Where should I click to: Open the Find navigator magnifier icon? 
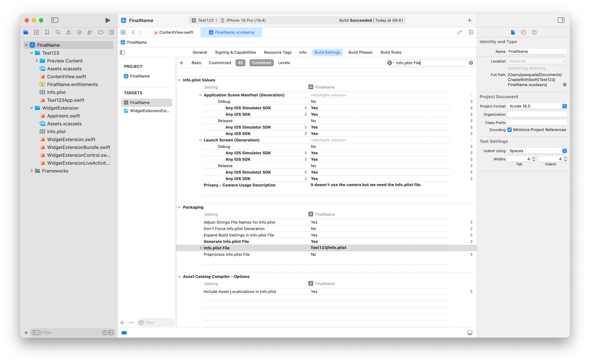point(58,32)
